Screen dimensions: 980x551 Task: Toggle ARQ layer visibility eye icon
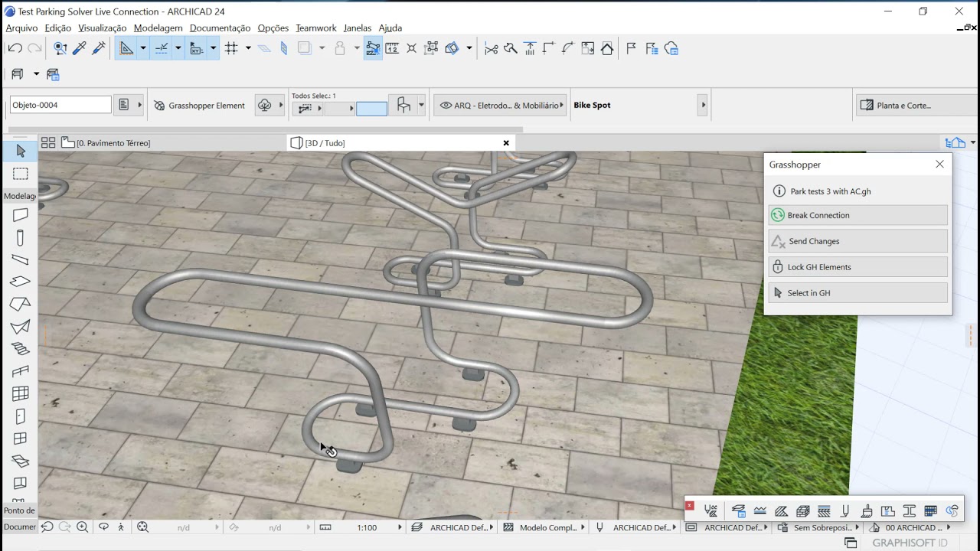click(x=446, y=106)
